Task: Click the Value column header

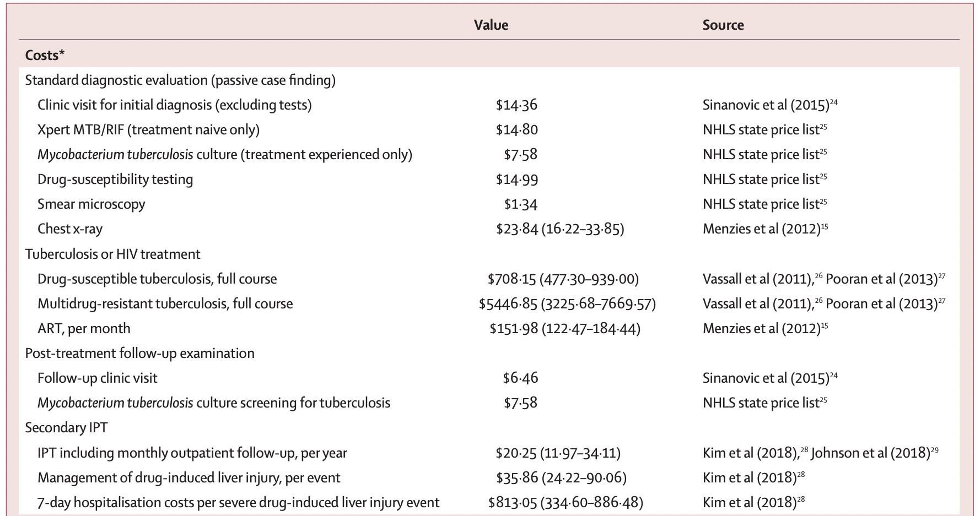Action: tap(491, 25)
